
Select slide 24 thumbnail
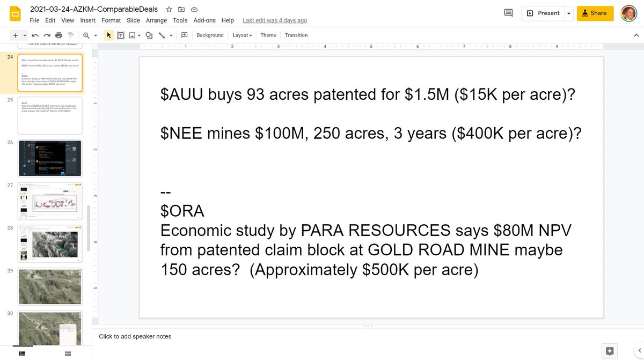50,72
